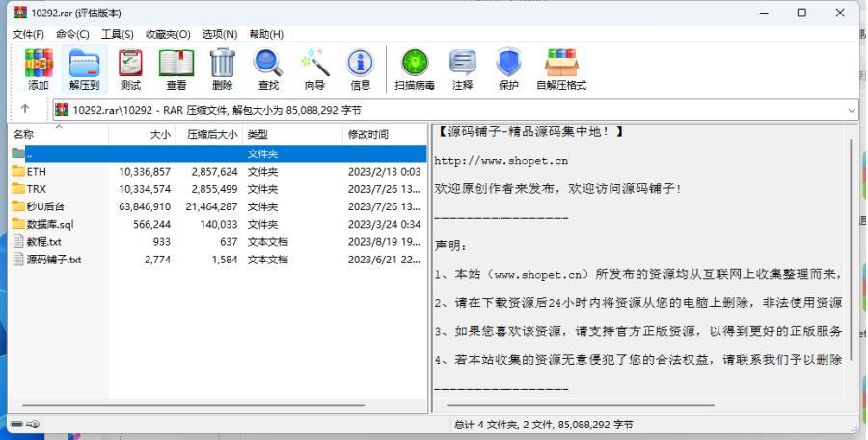Click ETH size value 10,336,857
The image size is (868, 440).
(x=145, y=171)
